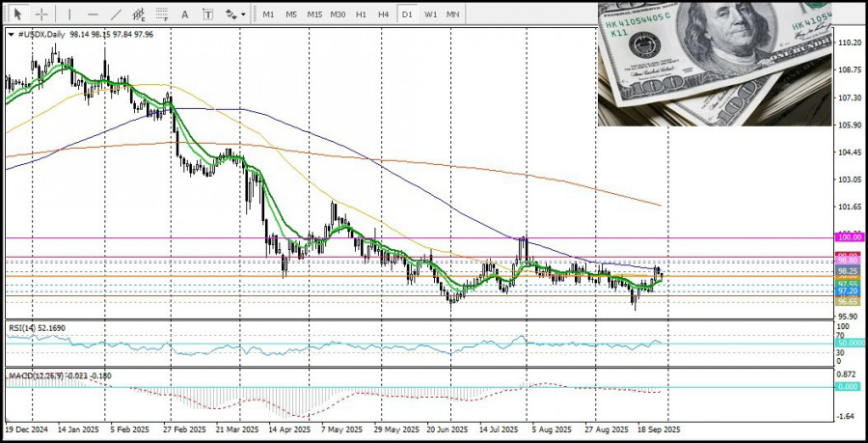Click the magenta 100.00 price level label
Image resolution: width=868 pixels, height=443 pixels.
pyautogui.click(x=849, y=236)
